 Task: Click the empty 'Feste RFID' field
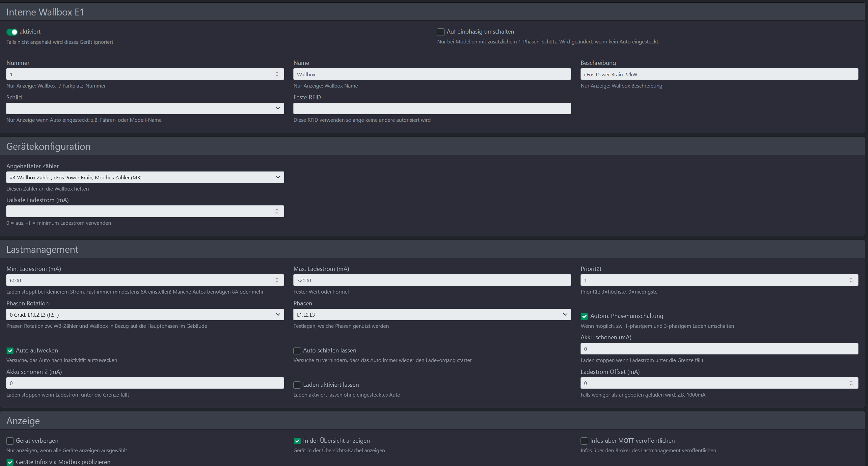(x=432, y=108)
